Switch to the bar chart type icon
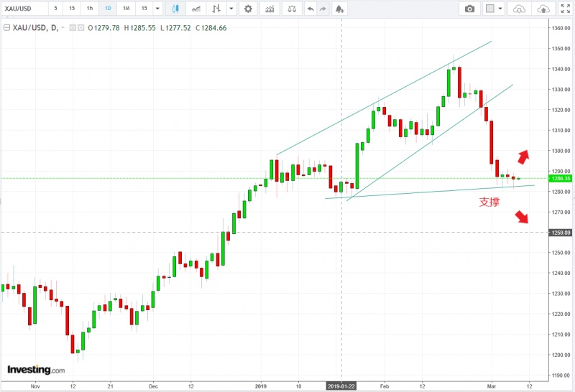 point(215,9)
